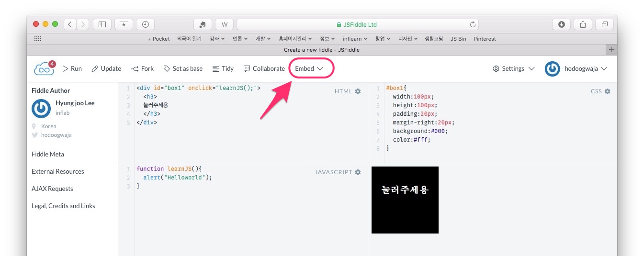The height and width of the screenshot is (256, 644).
Task: Open HTML panel settings gear
Action: click(x=358, y=91)
